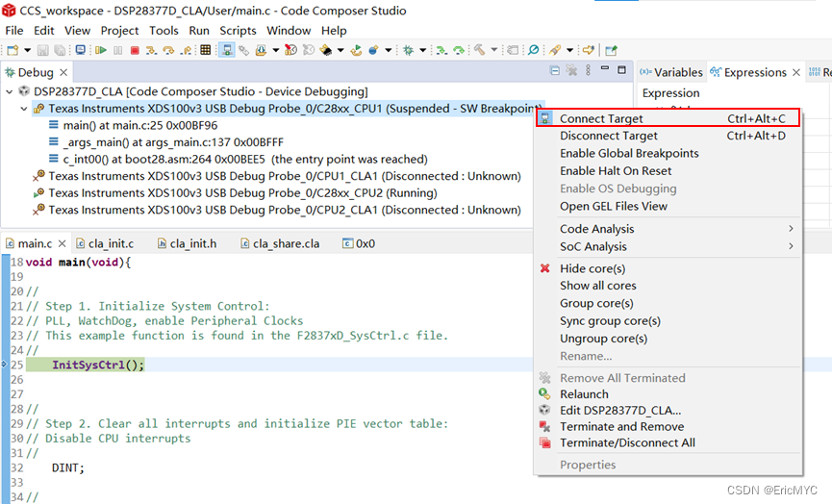Switch to the 0x0 editor tab
The height and width of the screenshot is (504, 832).
[359, 243]
